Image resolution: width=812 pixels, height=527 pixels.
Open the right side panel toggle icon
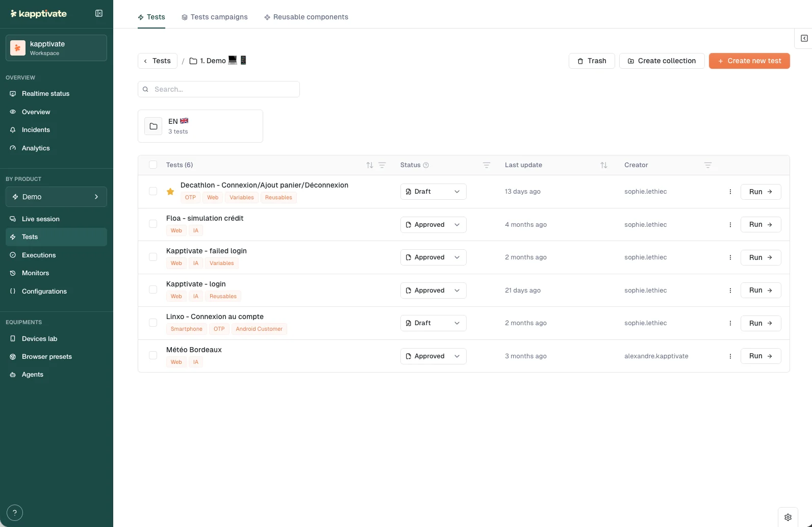tap(804, 38)
